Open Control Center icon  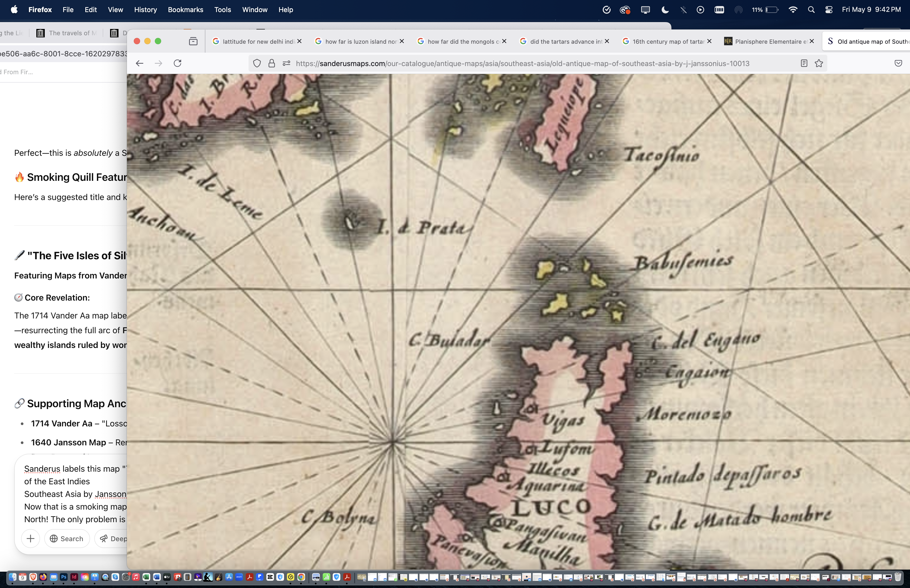pos(829,10)
